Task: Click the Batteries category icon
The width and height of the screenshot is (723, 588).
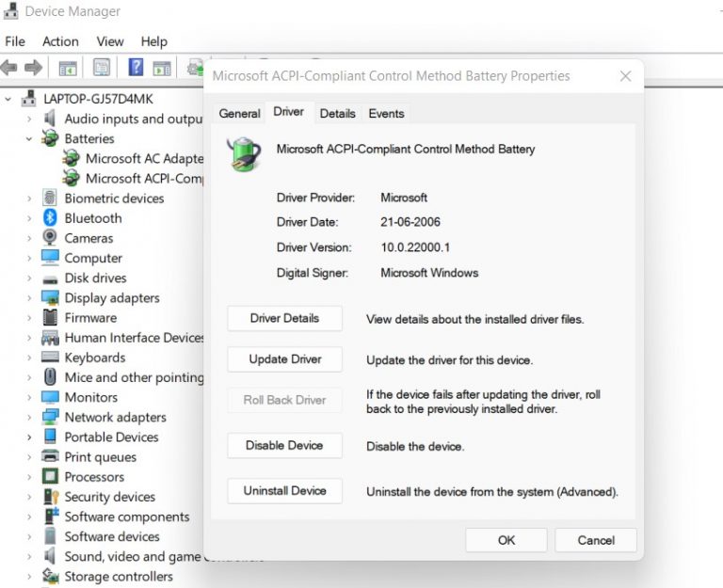Action: (x=50, y=138)
